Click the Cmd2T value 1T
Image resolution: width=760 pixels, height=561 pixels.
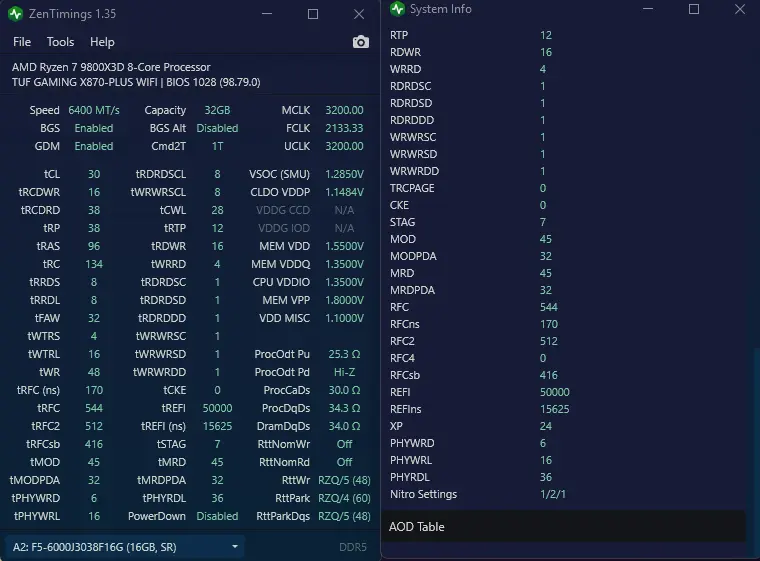click(217, 146)
